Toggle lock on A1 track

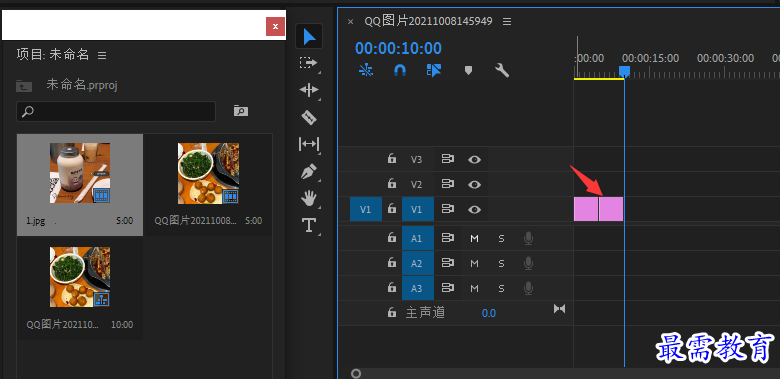click(x=392, y=238)
